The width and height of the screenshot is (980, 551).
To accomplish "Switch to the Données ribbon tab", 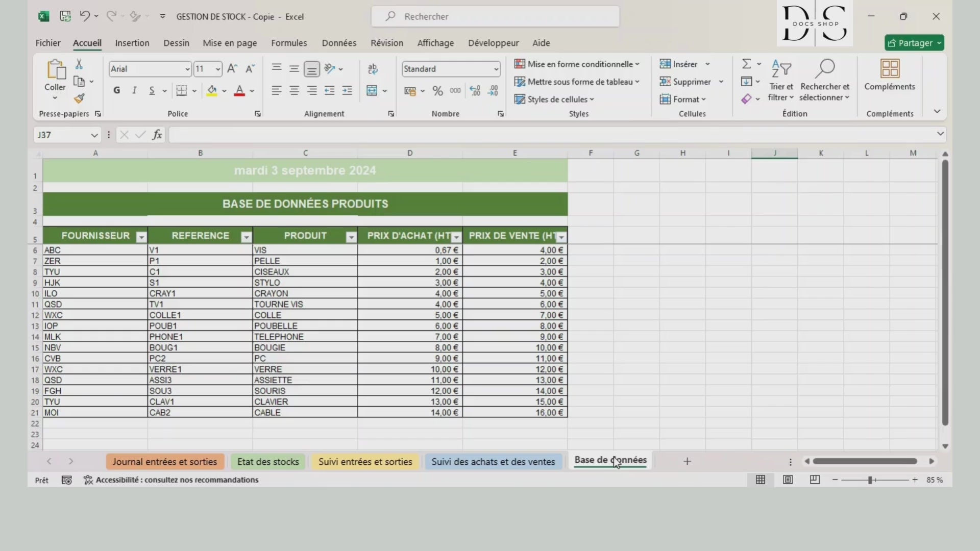I will 339,43.
